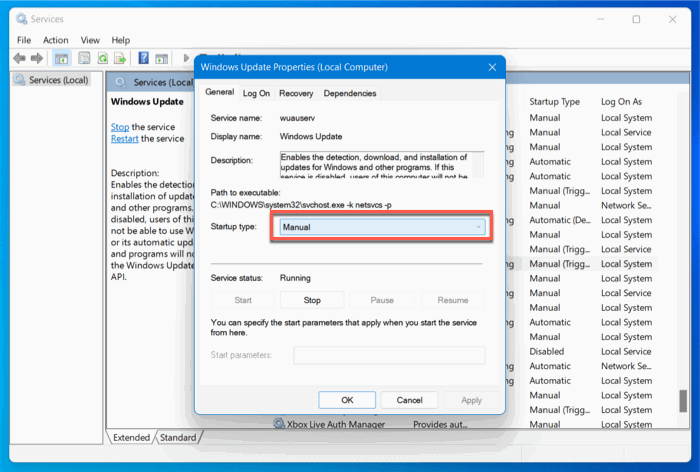The width and height of the screenshot is (700, 472).
Task: Switch to the Extended view tab
Action: coord(131,437)
